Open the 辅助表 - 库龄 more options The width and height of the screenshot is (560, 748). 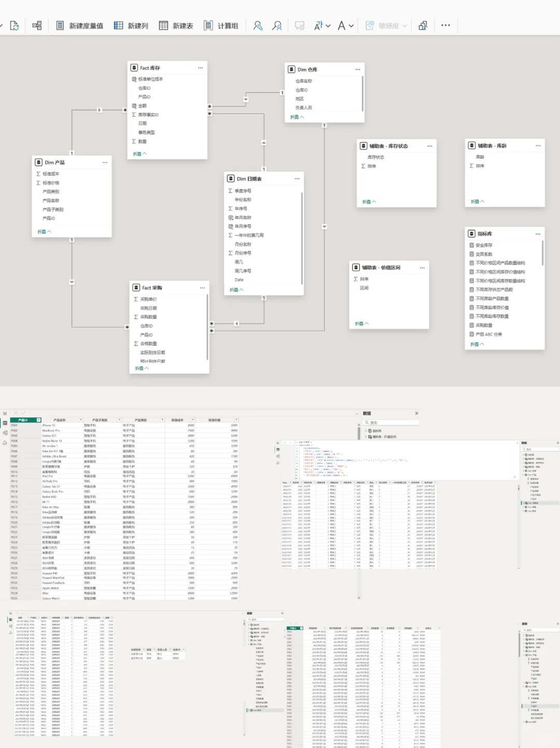tap(538, 146)
